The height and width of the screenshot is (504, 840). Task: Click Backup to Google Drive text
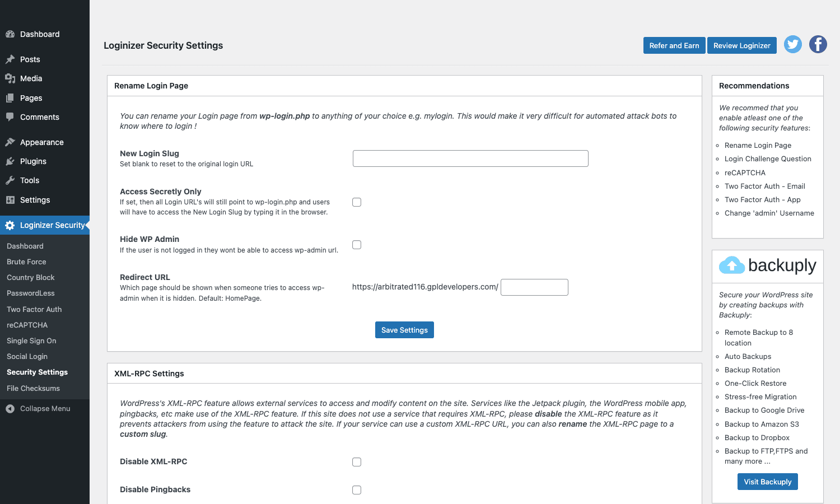pyautogui.click(x=764, y=410)
